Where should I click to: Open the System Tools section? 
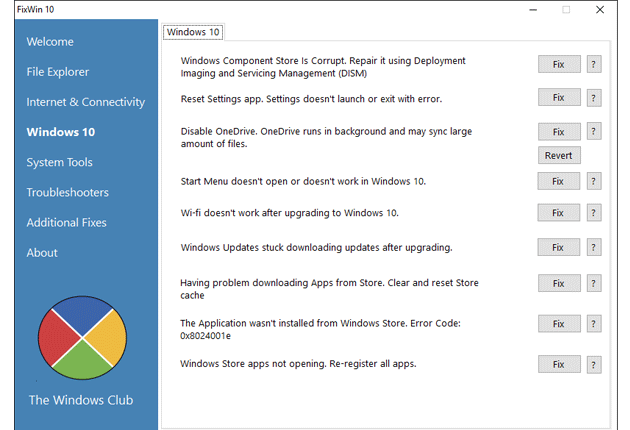(59, 162)
